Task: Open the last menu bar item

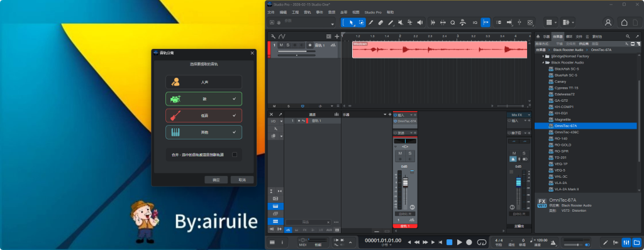Action: tap(390, 13)
